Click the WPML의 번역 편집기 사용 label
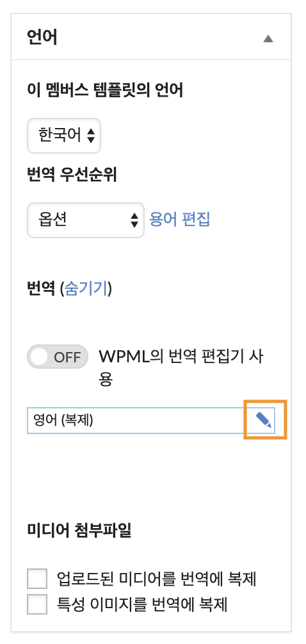This screenshot has width=306, height=644. [x=181, y=367]
